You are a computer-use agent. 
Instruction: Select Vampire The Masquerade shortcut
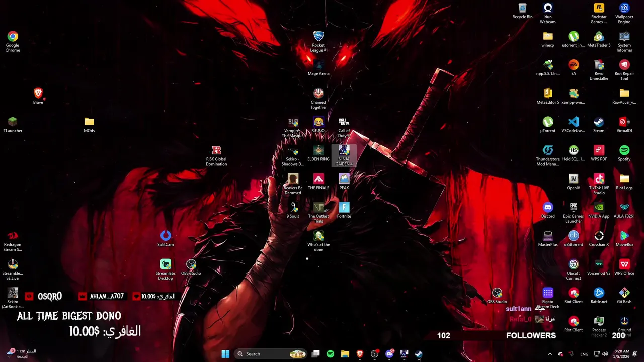tap(293, 127)
